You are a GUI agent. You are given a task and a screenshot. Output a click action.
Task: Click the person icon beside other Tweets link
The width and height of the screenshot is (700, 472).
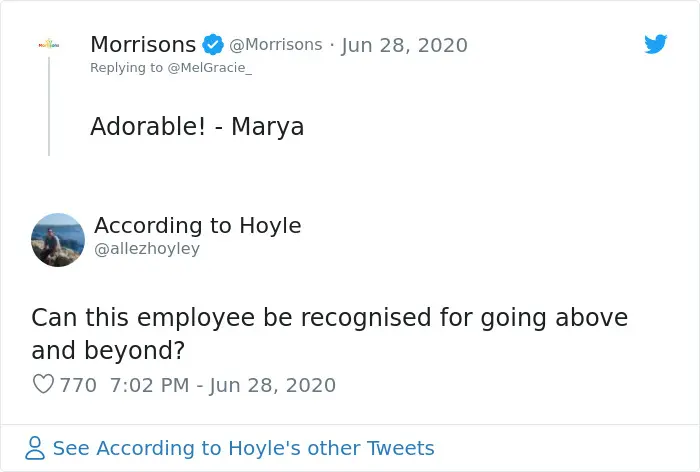tap(36, 448)
